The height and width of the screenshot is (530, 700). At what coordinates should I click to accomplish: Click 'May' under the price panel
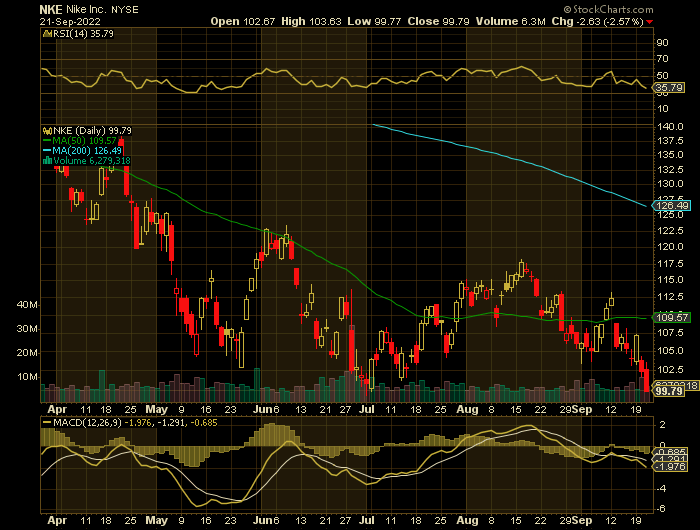157,409
